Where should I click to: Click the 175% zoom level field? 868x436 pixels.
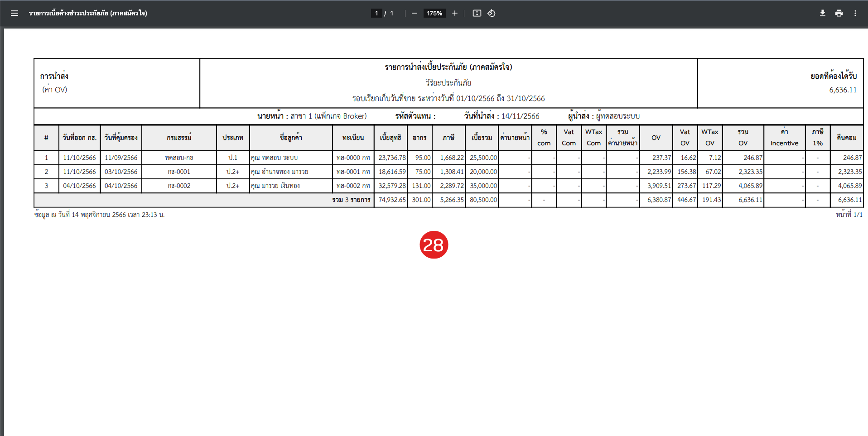[434, 13]
